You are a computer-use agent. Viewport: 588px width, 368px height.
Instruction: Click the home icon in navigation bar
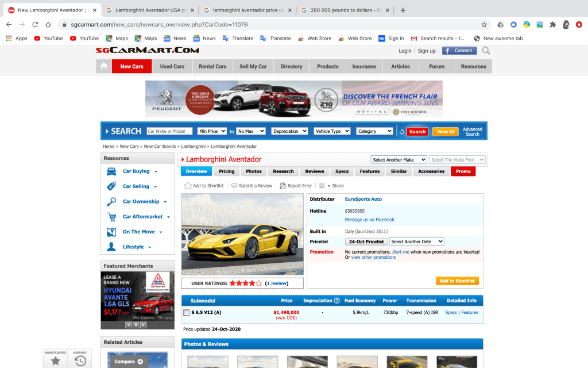[x=103, y=66]
